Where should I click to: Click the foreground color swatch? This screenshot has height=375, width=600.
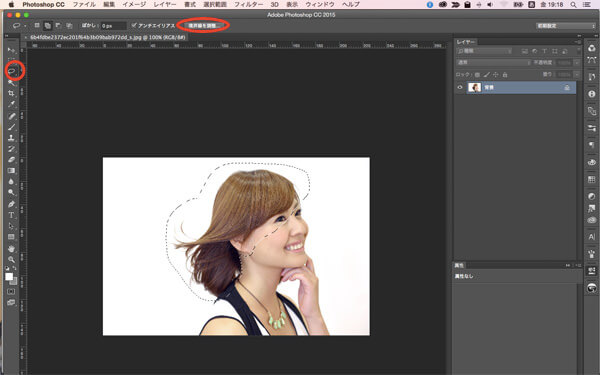pyautogui.click(x=9, y=277)
